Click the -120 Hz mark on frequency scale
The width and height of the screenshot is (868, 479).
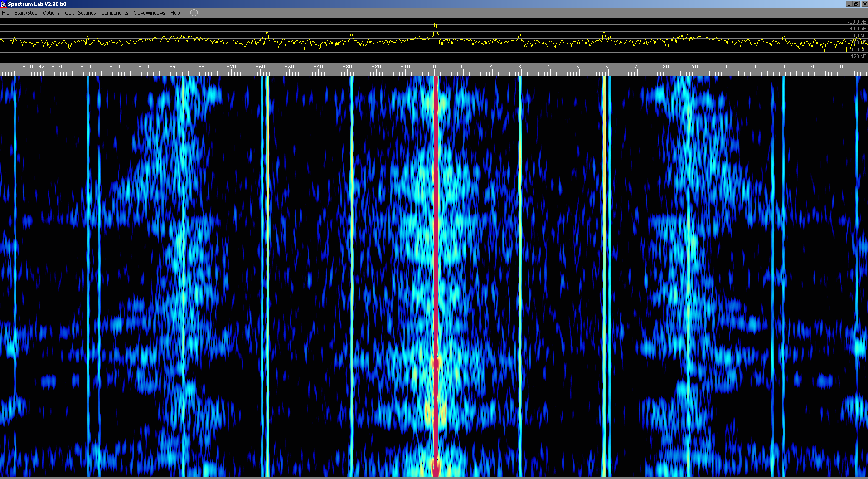pyautogui.click(x=87, y=67)
